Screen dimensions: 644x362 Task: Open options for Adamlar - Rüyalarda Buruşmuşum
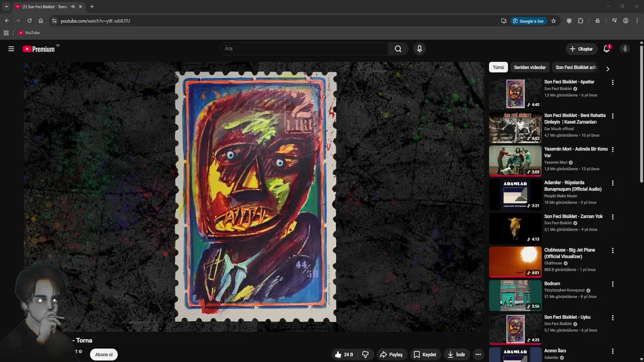[612, 184]
